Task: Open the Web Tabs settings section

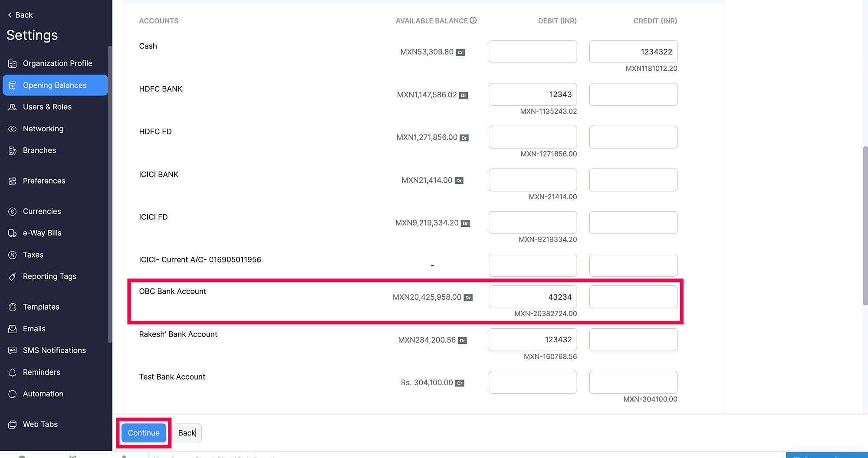Action: [x=40, y=424]
